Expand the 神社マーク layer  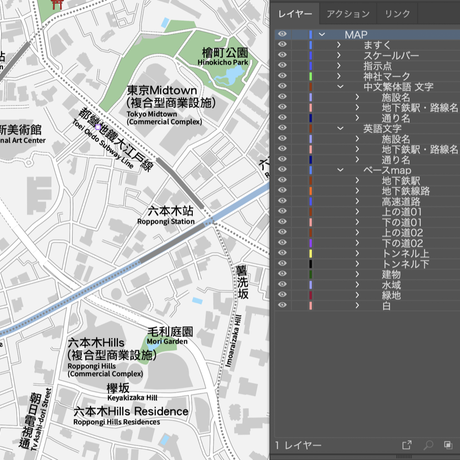point(339,76)
